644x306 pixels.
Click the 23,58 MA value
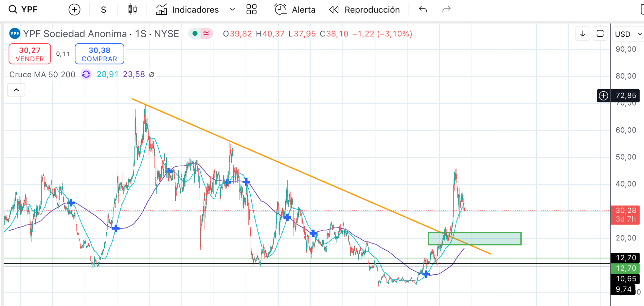pyautogui.click(x=134, y=75)
